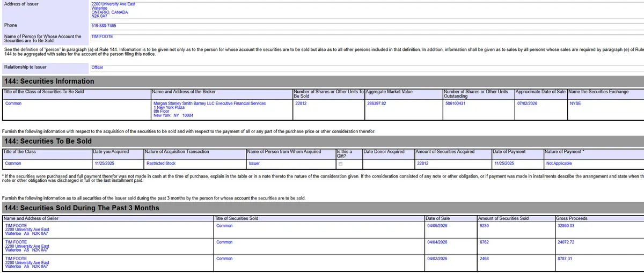Tick the 'Is this a Gift?' checkbox

pyautogui.click(x=340, y=164)
